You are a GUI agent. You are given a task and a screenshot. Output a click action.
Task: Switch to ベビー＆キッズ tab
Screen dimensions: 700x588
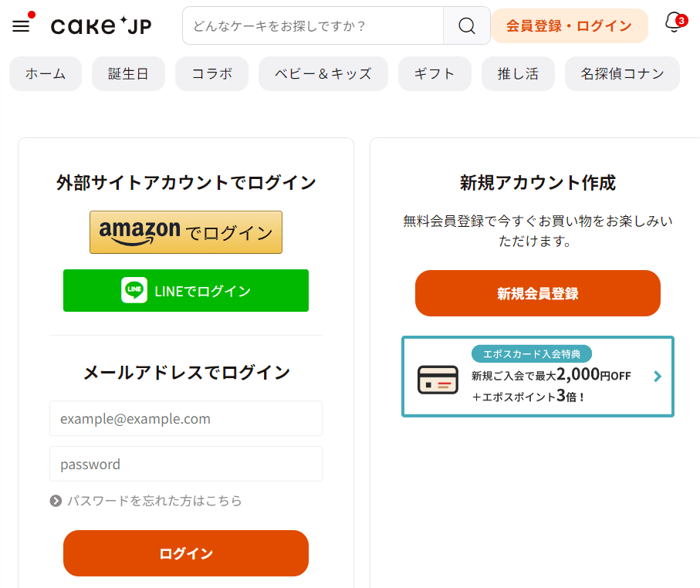(x=323, y=74)
